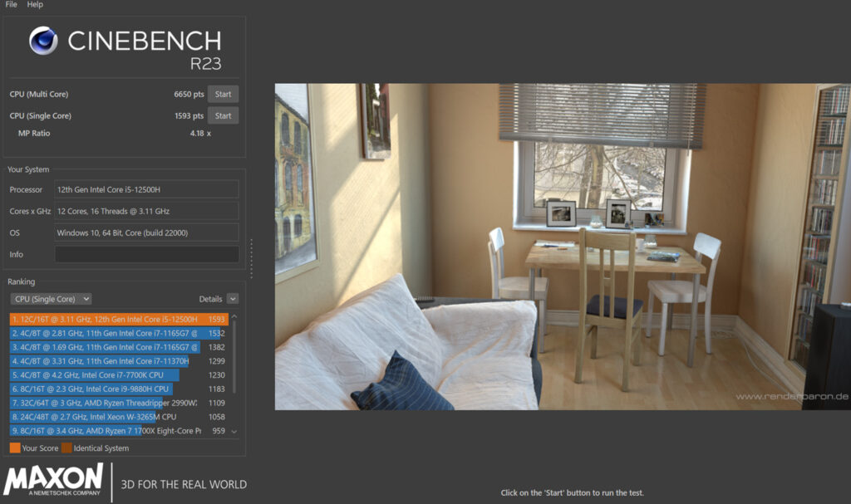Viewport: 851px width, 504px height.
Task: Click the 1382 score in the ranking
Action: 217,347
